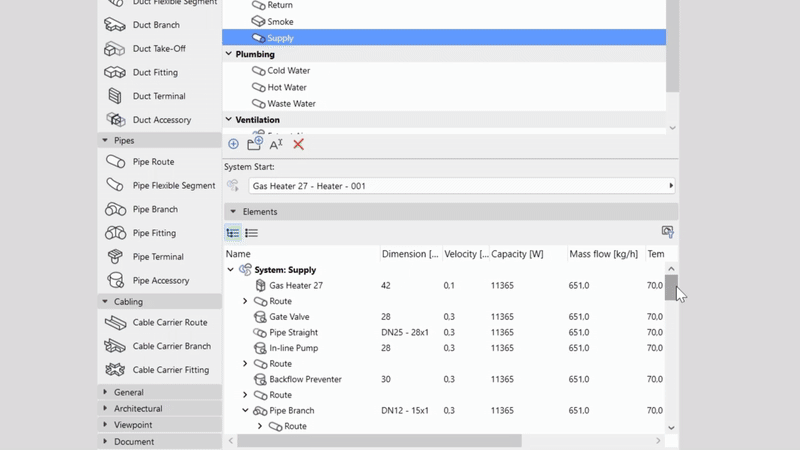Viewport: 800px width, 450px height.
Task: Click the add new system plus icon
Action: [x=233, y=144]
